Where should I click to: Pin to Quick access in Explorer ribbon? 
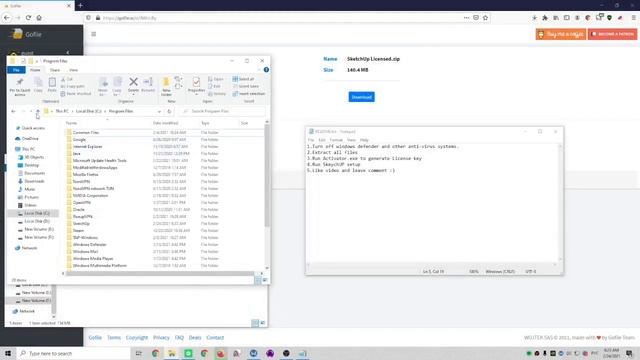pyautogui.click(x=20, y=87)
